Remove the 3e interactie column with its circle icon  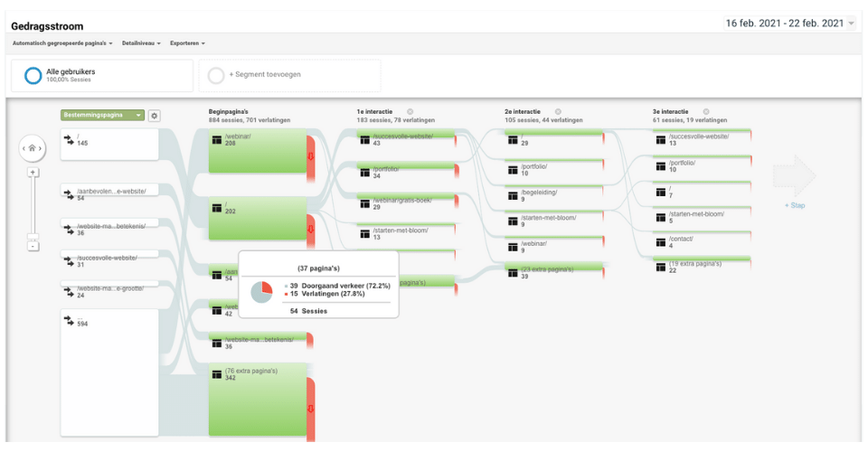[x=706, y=112]
